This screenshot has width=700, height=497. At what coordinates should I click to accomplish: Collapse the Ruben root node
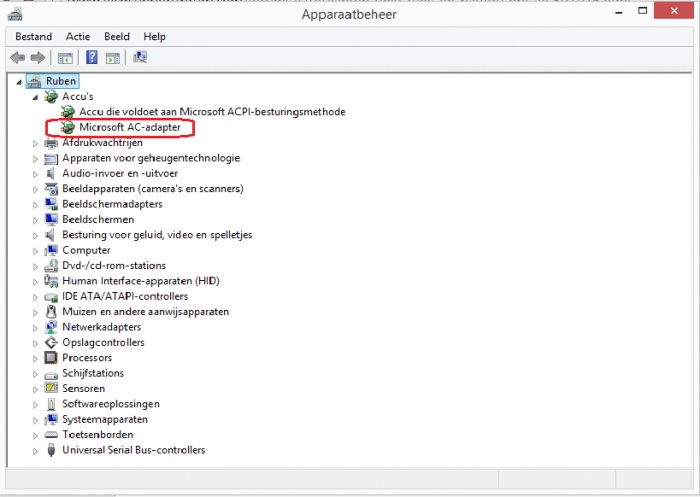point(19,82)
